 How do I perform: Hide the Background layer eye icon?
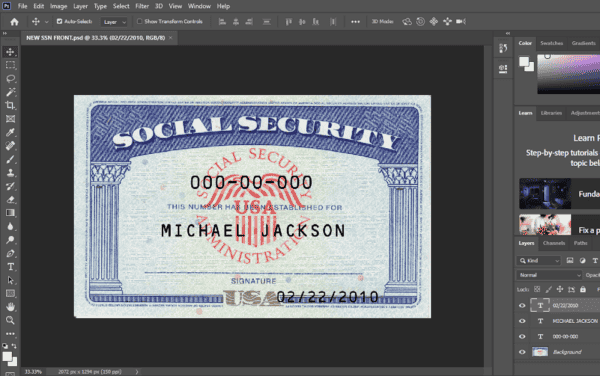pos(522,352)
